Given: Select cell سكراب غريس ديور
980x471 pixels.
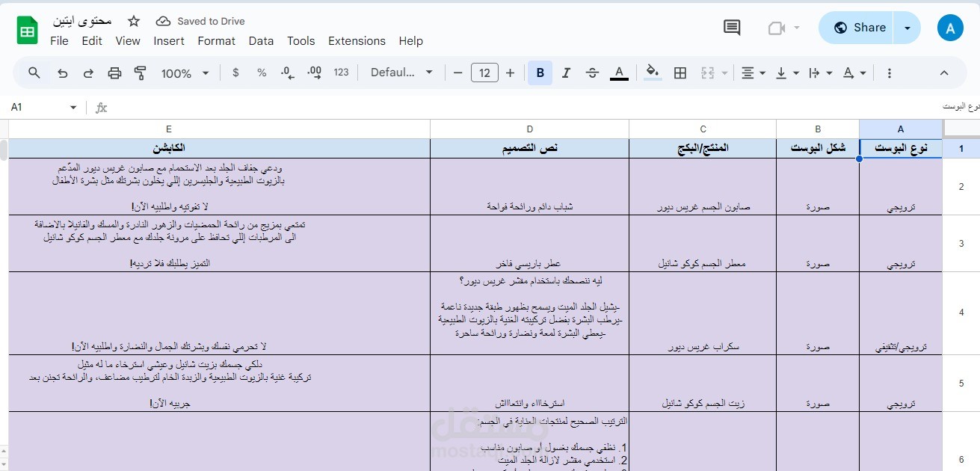Looking at the screenshot, I should click(x=703, y=313).
